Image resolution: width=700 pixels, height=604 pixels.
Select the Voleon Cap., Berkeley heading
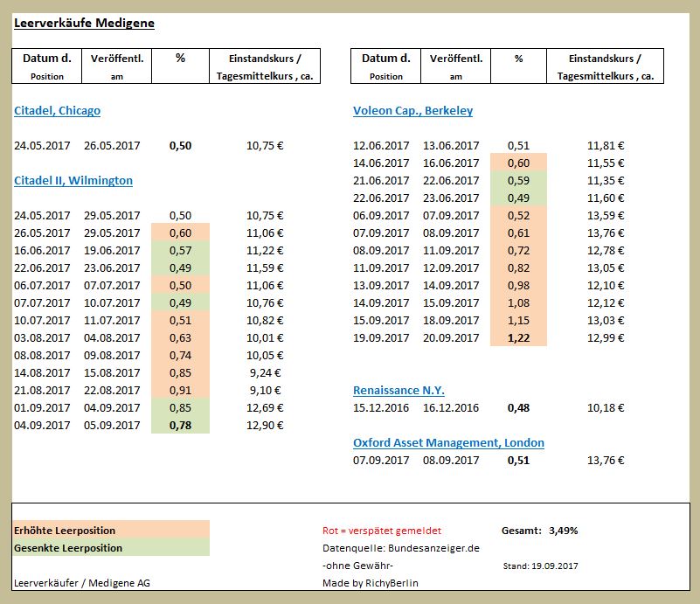tap(412, 110)
